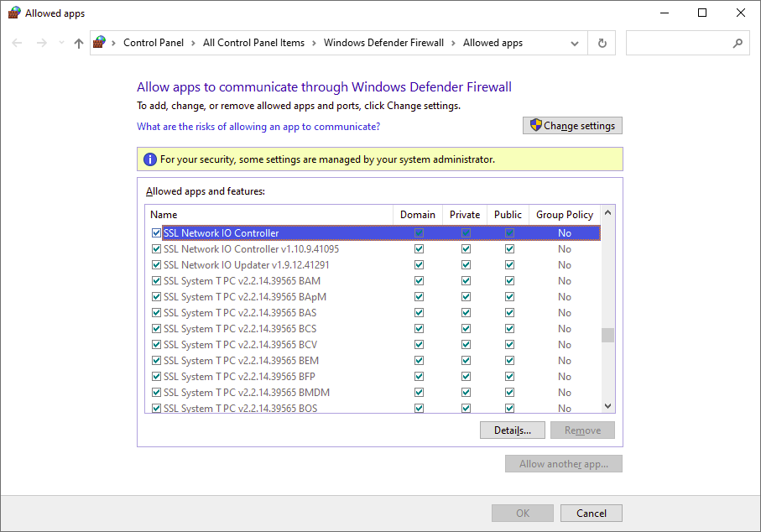Expand the chevron after Windows Defender Firewall breadcrumb
The image size is (761, 532).
453,43
